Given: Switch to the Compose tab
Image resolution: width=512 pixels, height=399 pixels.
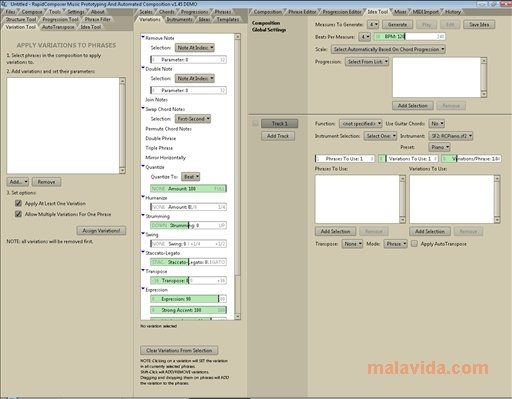Looking at the screenshot, I should (32, 12).
